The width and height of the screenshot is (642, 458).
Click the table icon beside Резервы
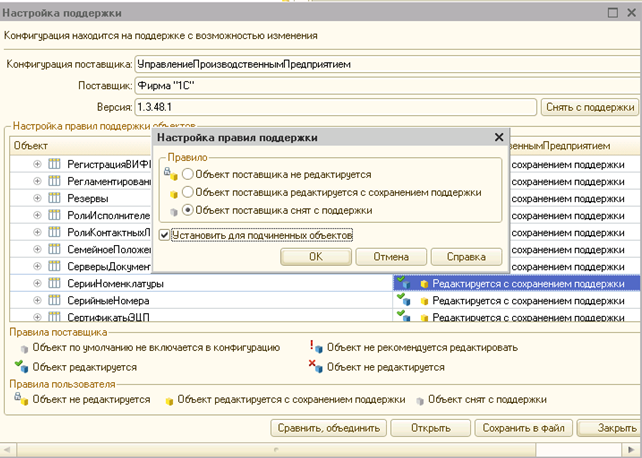[55, 199]
